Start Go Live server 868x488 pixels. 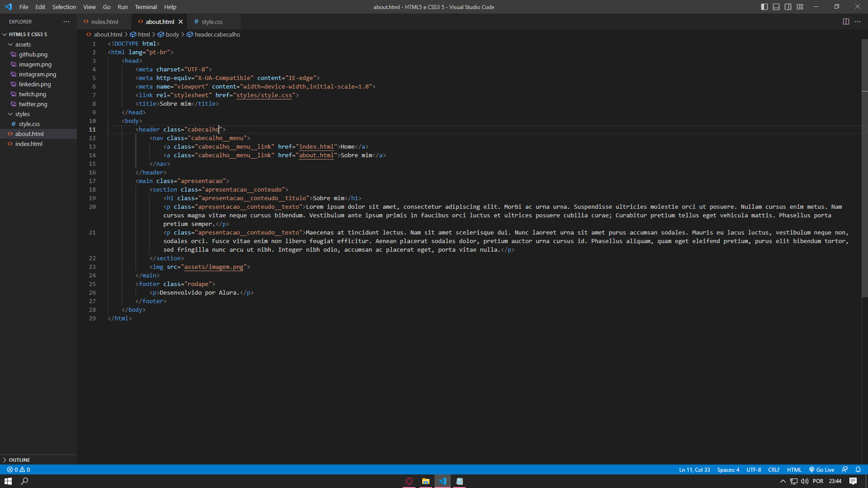coord(821,469)
